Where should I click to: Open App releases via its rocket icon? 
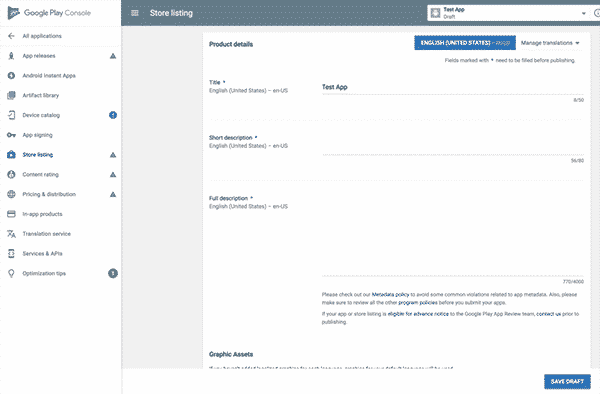11,56
